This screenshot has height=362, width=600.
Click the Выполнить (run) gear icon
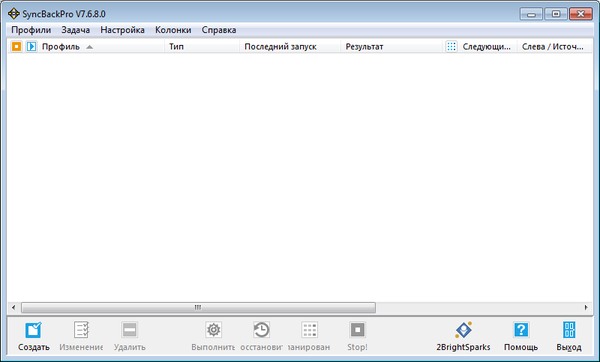(x=214, y=330)
